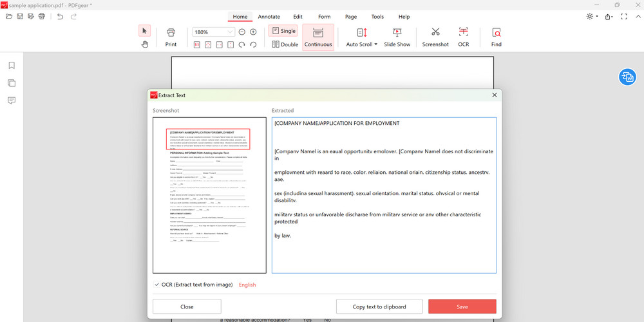Switch to the Annotate tab

tap(269, 17)
